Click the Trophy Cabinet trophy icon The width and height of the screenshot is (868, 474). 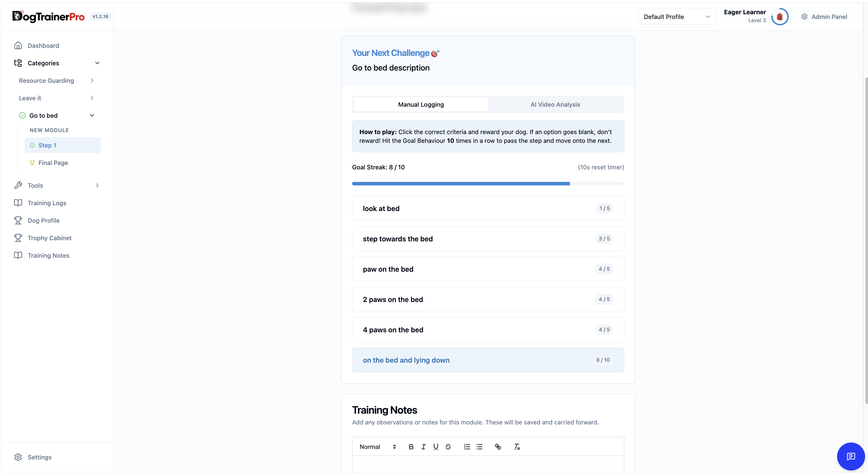click(x=18, y=238)
